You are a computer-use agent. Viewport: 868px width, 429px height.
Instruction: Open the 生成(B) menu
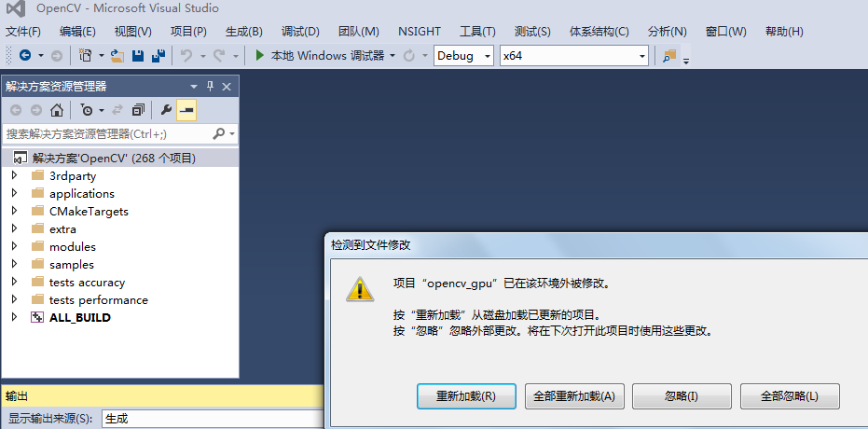point(244,32)
